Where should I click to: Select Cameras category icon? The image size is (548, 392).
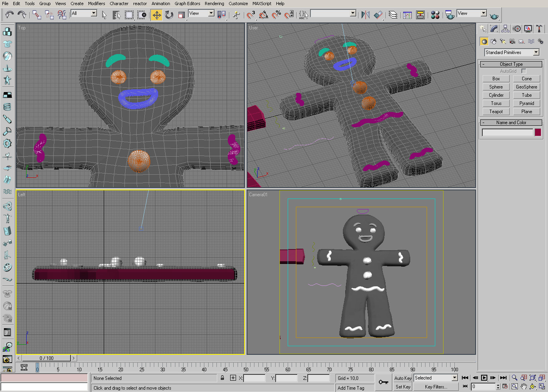[x=512, y=42]
